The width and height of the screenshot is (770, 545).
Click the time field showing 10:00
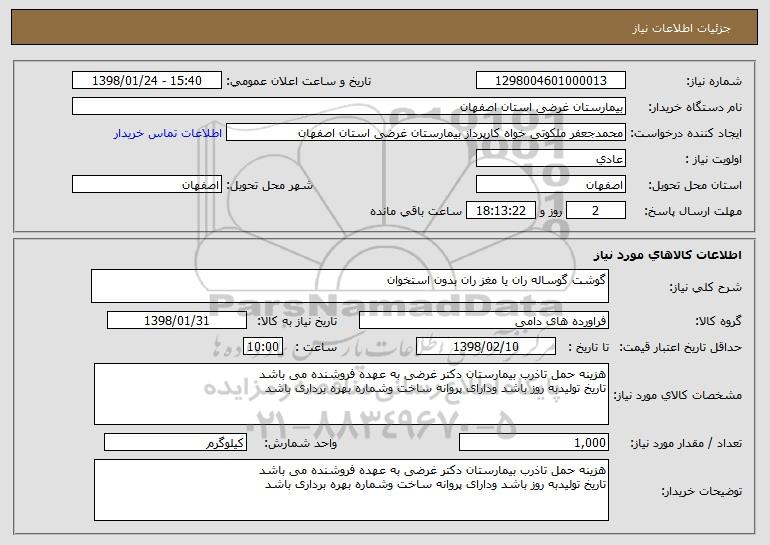point(263,347)
